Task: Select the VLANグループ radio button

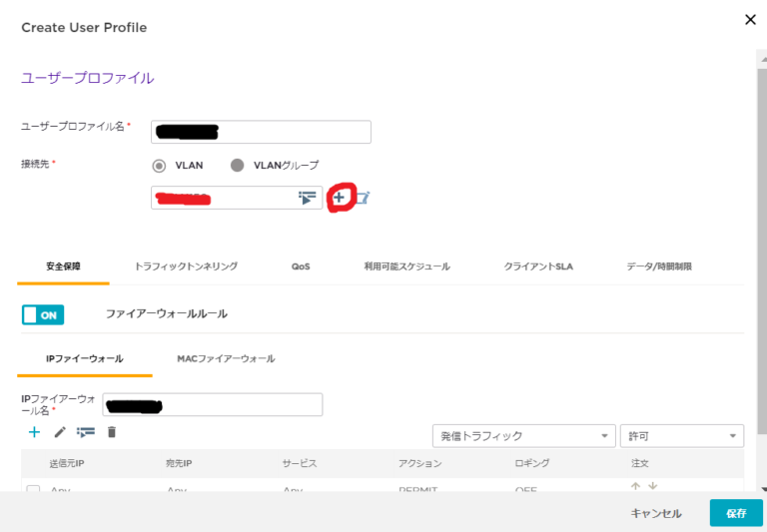Action: point(238,166)
